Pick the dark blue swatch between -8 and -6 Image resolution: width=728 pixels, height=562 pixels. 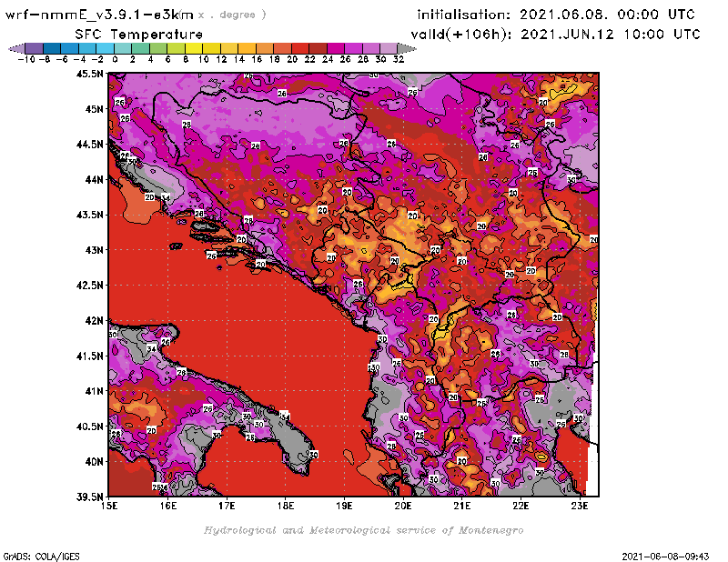click(x=52, y=48)
